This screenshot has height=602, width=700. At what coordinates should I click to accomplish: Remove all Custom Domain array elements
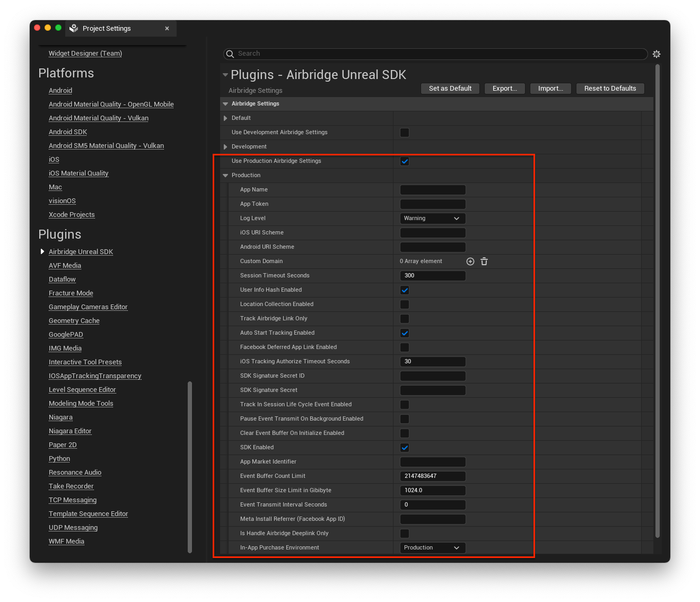click(484, 261)
